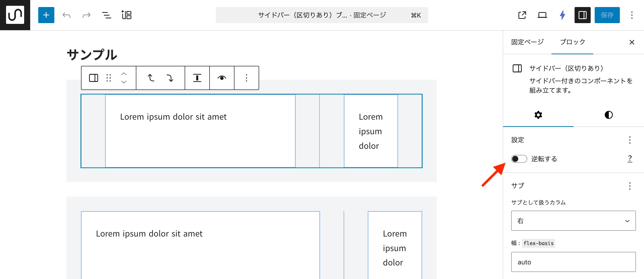Open the 設定 panel options menu
Image resolution: width=644 pixels, height=279 pixels.
(630, 140)
